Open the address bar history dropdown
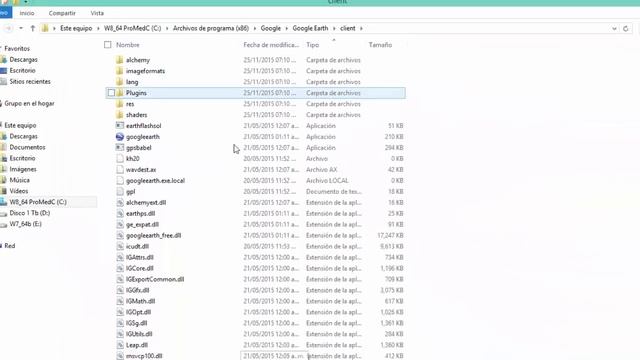The width and height of the screenshot is (640, 360). (614, 29)
